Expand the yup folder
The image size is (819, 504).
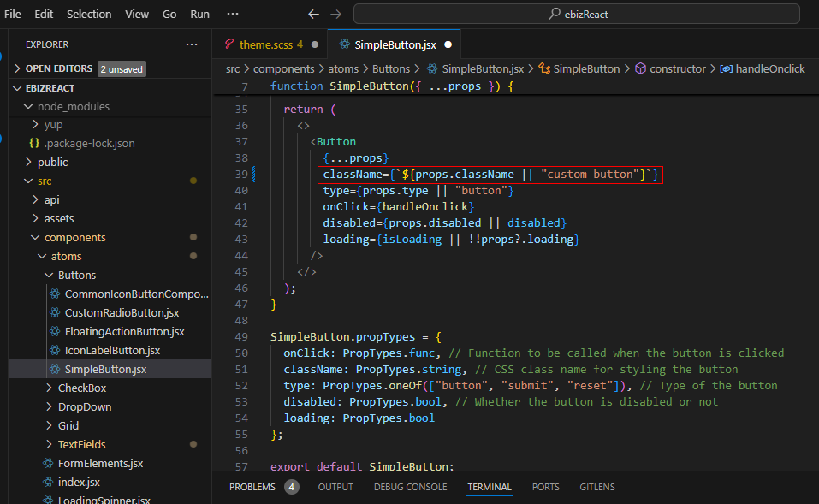[47, 125]
